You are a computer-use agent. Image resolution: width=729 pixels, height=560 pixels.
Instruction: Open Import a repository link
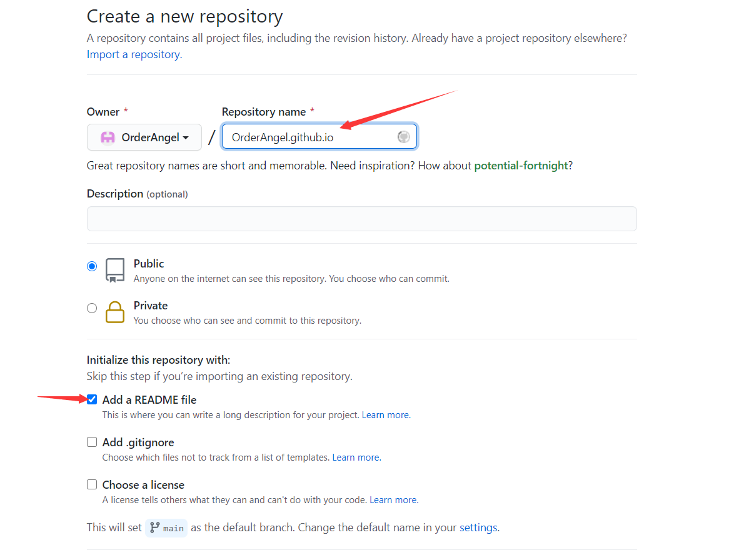pyautogui.click(x=134, y=54)
